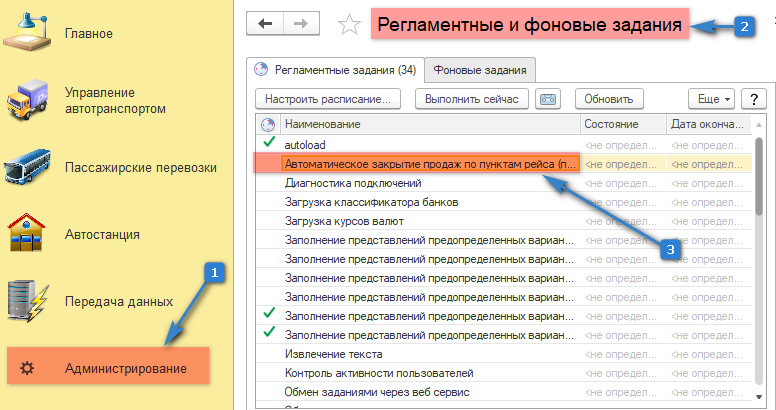Click the task list vertical scrollbar
The width and height of the screenshot is (776, 410).
[x=758, y=250]
